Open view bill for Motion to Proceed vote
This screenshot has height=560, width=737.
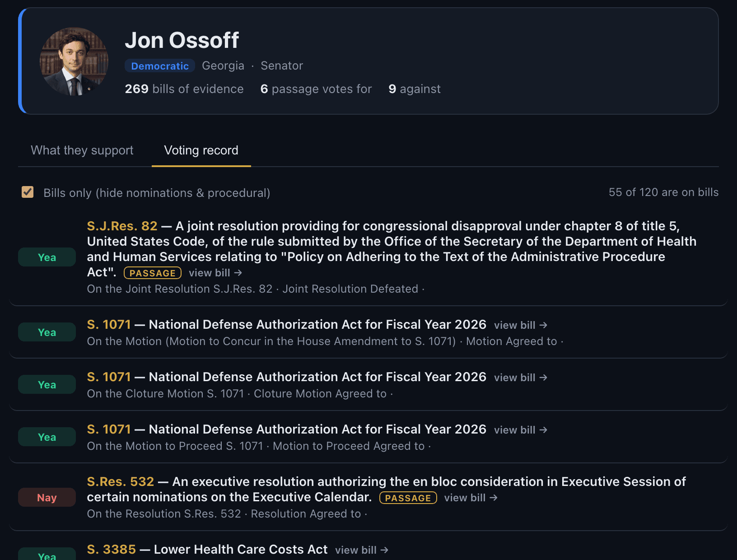521,430
